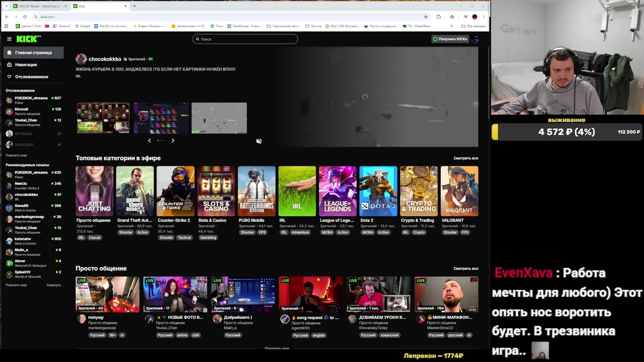The image size is (644, 362).
Task: Open the browser apps grid in bookmarks bar
Action: (x=7, y=26)
